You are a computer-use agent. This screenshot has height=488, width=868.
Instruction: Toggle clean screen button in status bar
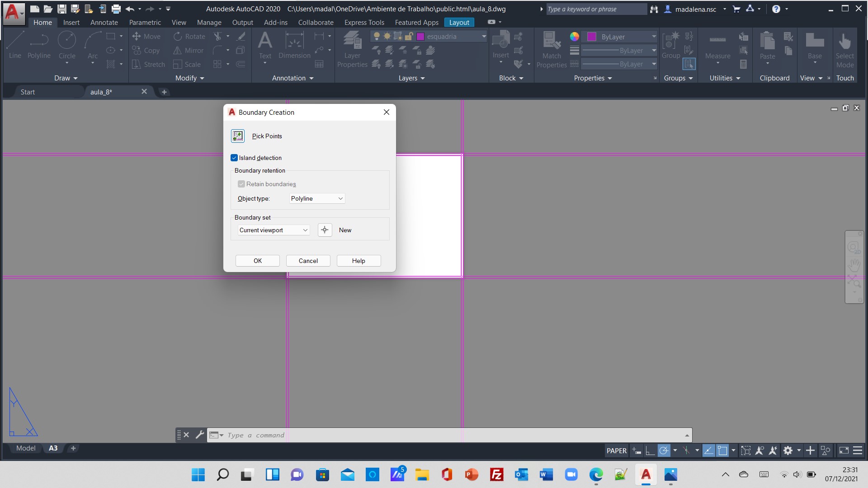point(844,450)
